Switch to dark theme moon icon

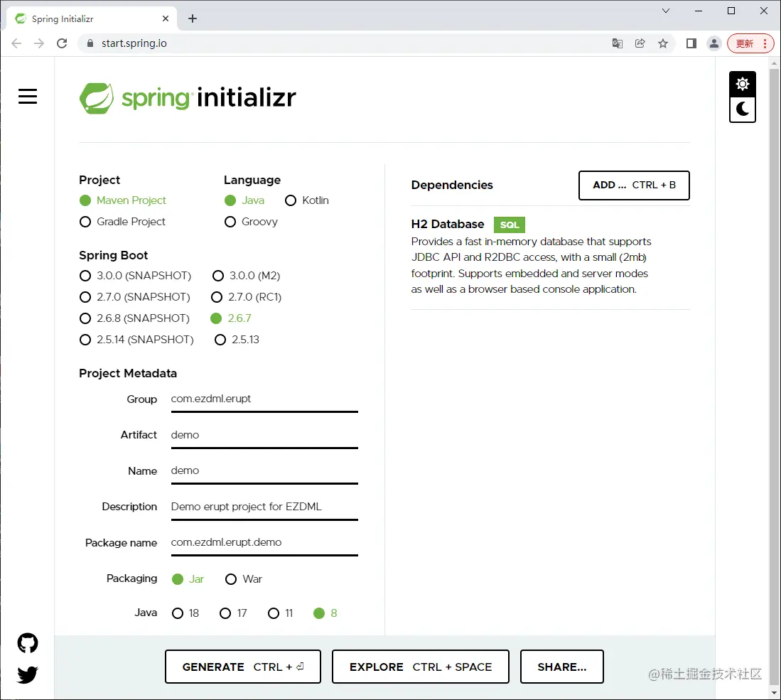pos(742,109)
